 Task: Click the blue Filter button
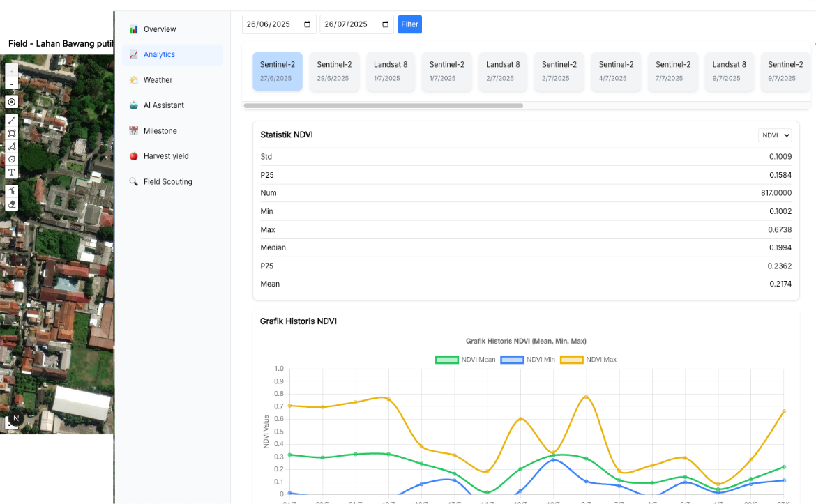click(x=410, y=24)
